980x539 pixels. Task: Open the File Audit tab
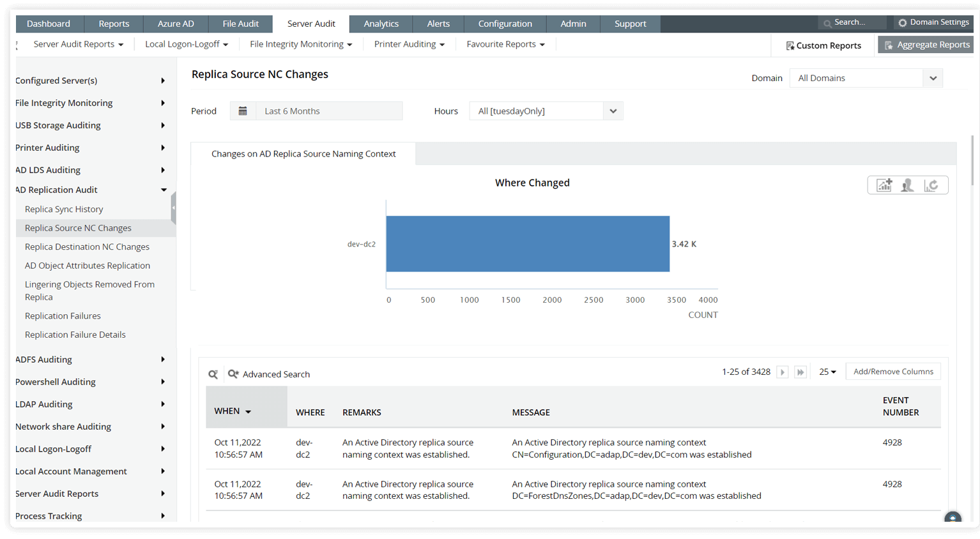(x=241, y=24)
